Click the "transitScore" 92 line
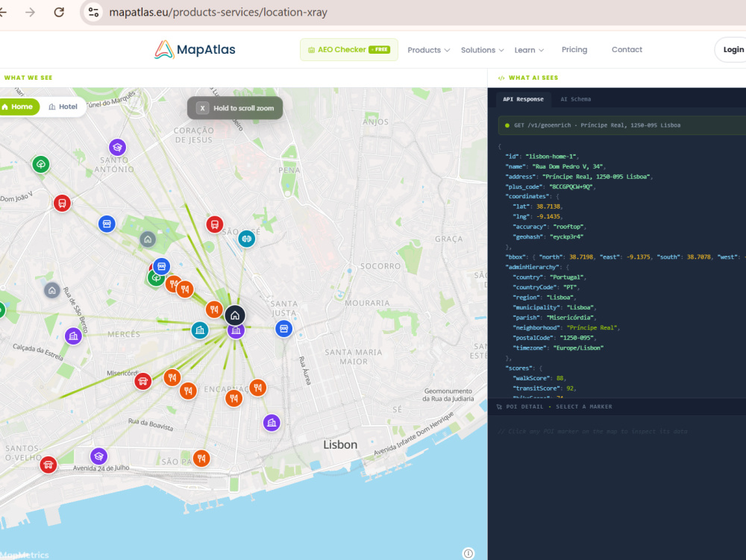This screenshot has height=560, width=746. [x=545, y=388]
